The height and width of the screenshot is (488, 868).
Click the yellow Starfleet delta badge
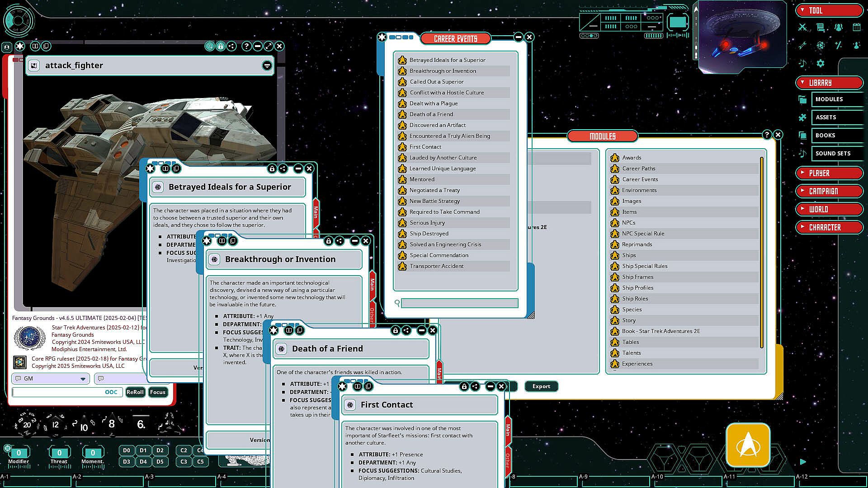coord(748,445)
